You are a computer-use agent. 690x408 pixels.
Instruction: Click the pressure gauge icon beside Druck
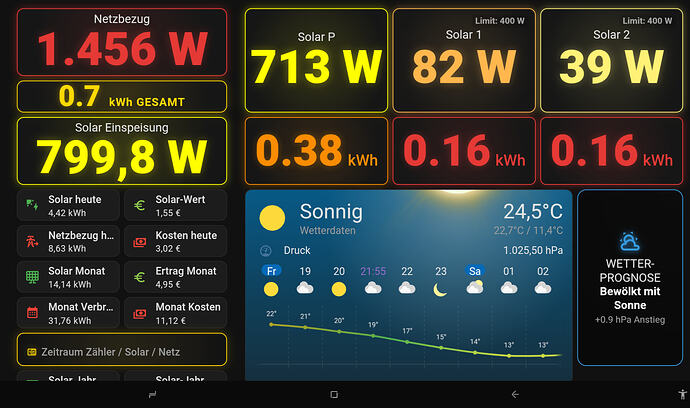coord(265,250)
